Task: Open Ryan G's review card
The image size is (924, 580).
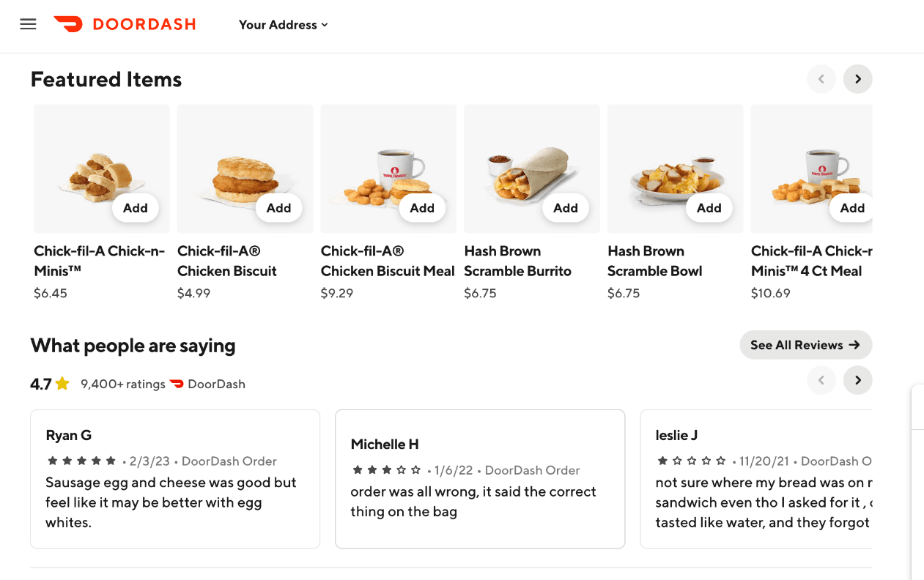Action: (x=174, y=478)
